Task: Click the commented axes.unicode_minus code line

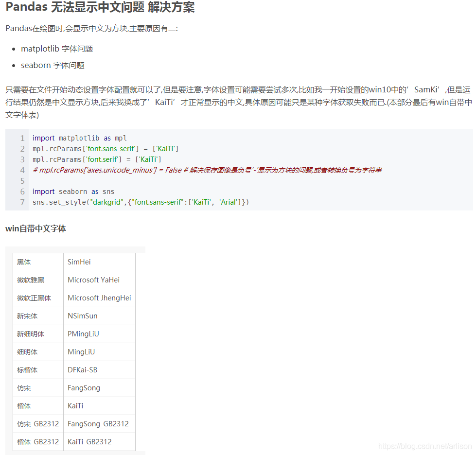Action: tap(207, 170)
